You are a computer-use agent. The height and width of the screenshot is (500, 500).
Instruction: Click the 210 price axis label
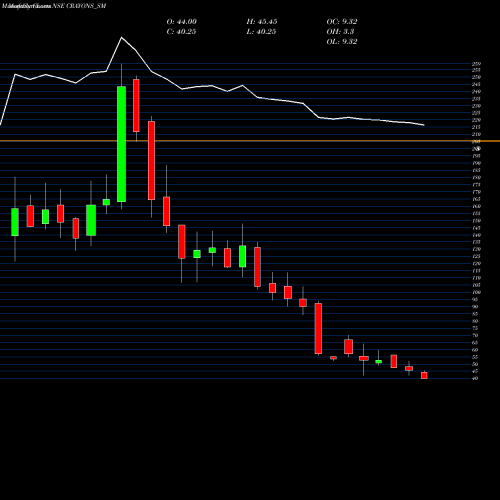476,134
